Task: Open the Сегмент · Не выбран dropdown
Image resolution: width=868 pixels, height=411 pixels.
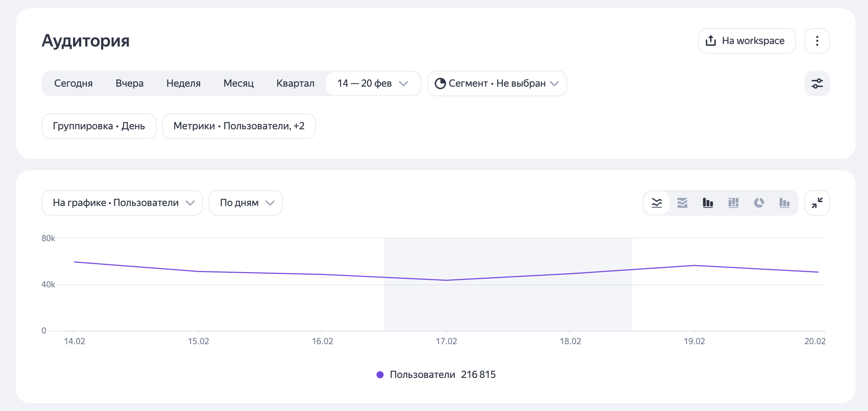Action: tap(497, 83)
